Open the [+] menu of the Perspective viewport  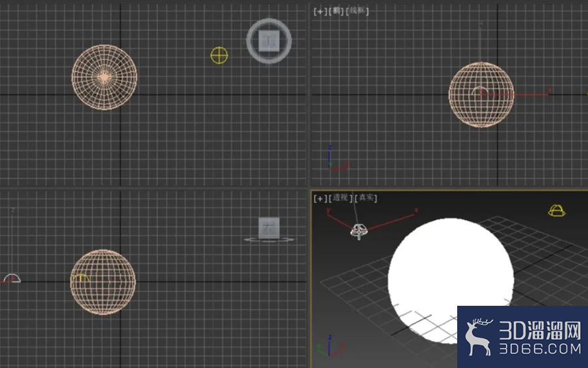320,198
